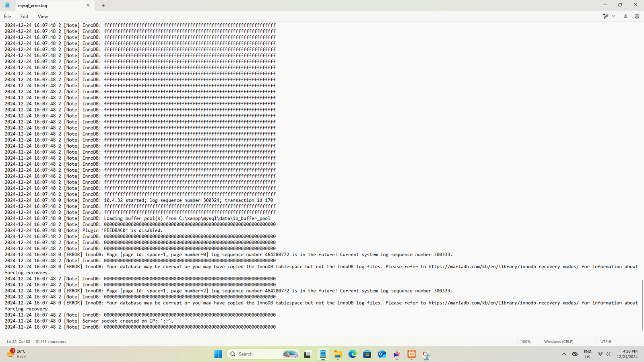The width and height of the screenshot is (644, 362).
Task: Open the Wi-Fi network tray icon
Action: click(x=600, y=354)
